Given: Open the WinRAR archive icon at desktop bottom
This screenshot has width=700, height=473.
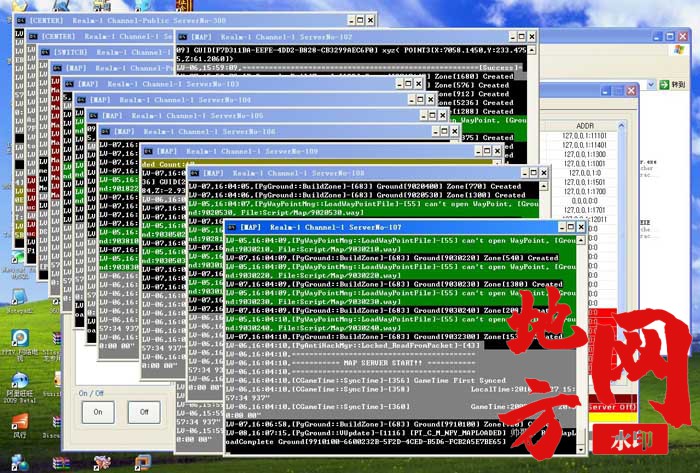Looking at the screenshot, I should tap(61, 463).
